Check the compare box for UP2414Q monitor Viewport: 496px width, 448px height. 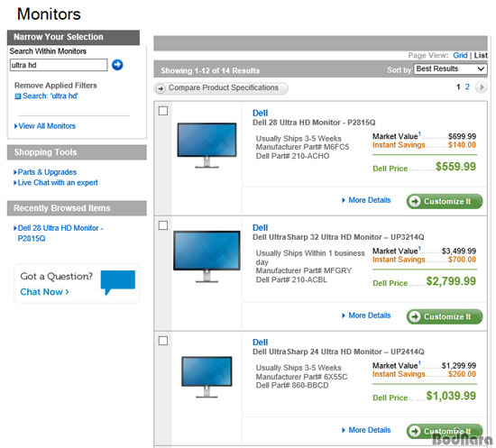[x=163, y=341]
